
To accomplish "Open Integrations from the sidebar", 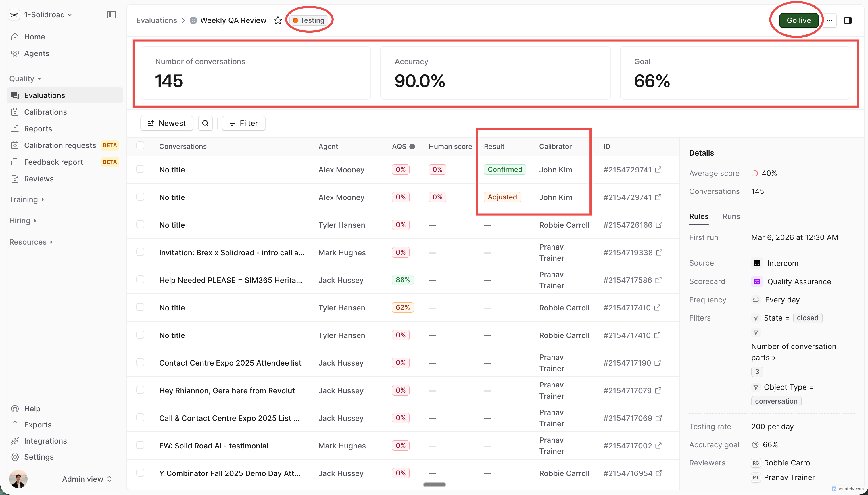I will 45,441.
